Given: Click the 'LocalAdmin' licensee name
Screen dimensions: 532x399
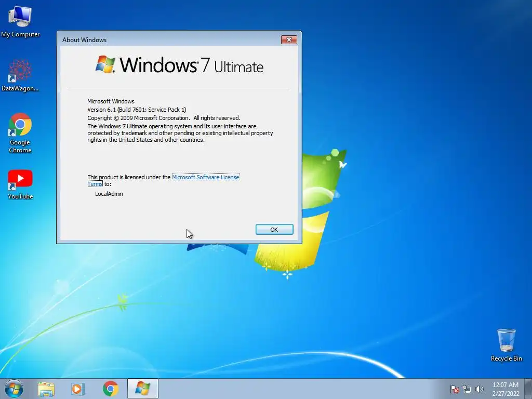Looking at the screenshot, I should point(109,194).
